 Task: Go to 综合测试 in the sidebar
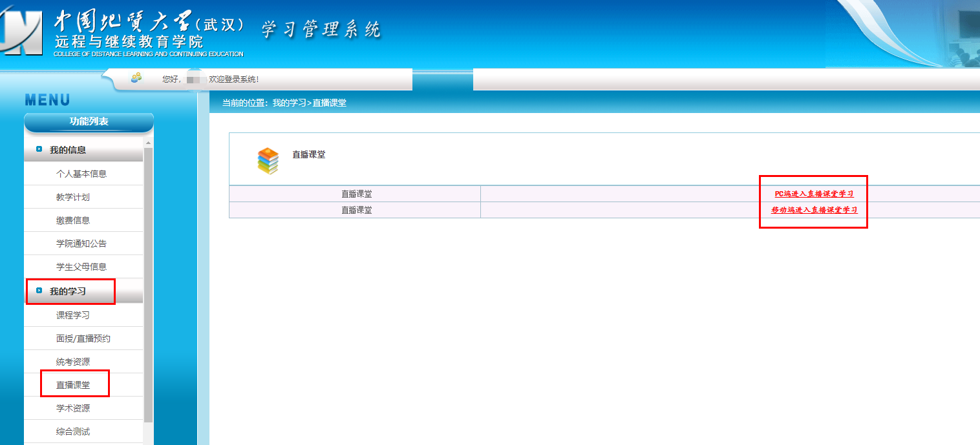click(72, 431)
